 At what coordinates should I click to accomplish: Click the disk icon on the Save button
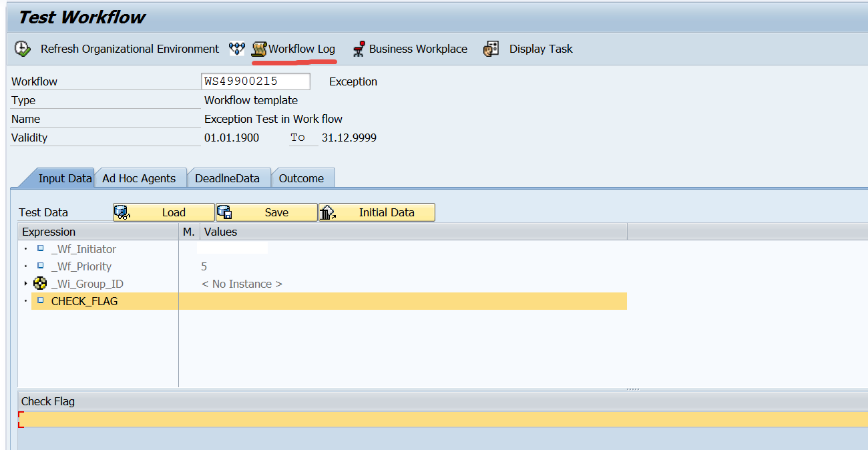pyautogui.click(x=224, y=212)
